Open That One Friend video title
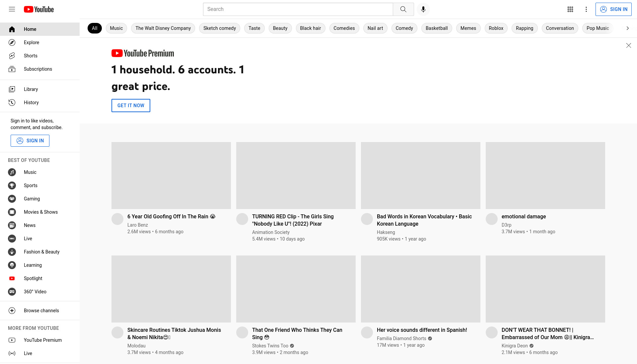637x364 pixels. (x=297, y=333)
